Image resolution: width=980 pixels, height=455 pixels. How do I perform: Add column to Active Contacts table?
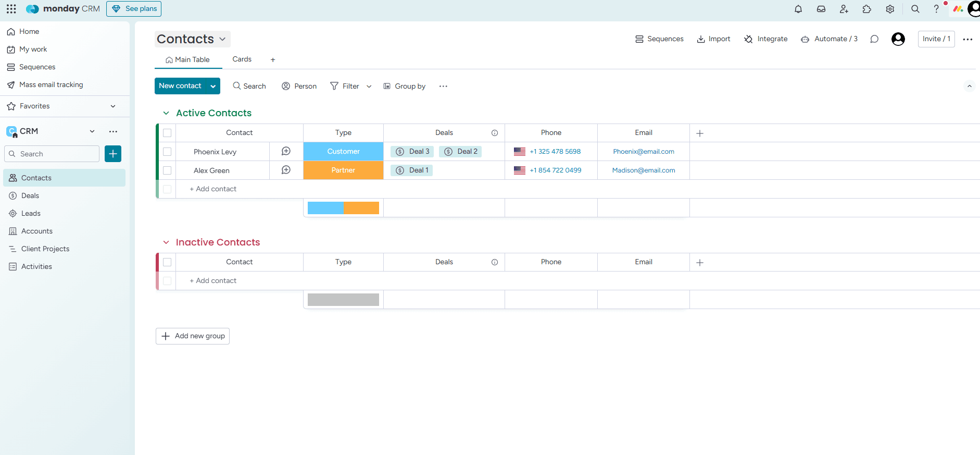700,133
